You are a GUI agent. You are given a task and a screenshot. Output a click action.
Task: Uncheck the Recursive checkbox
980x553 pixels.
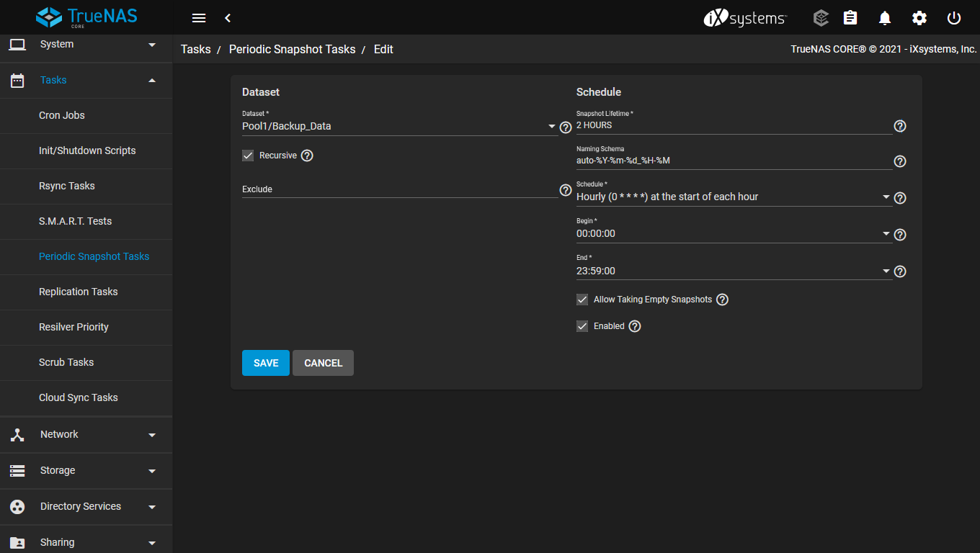248,156
